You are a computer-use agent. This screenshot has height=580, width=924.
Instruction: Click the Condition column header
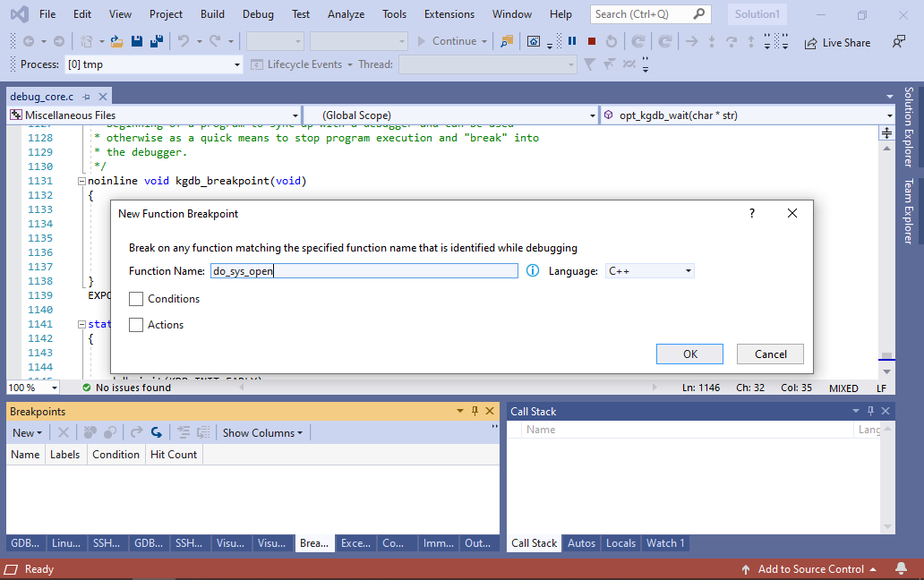[115, 455]
